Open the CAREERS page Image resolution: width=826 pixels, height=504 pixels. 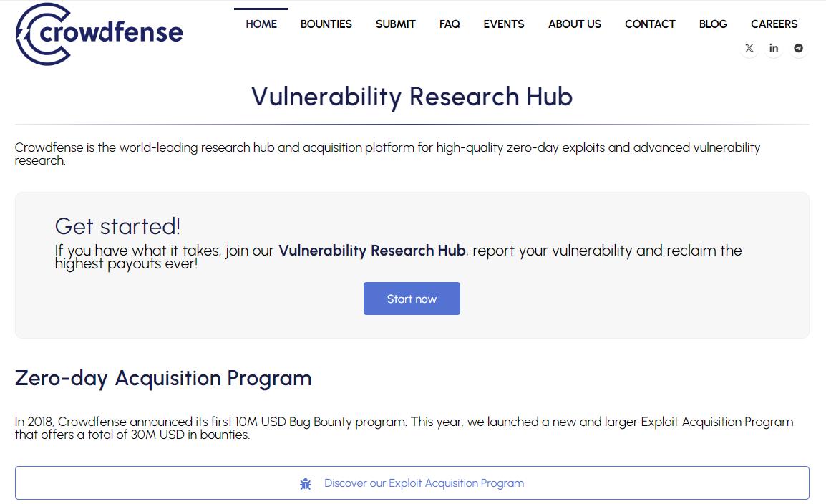774,24
